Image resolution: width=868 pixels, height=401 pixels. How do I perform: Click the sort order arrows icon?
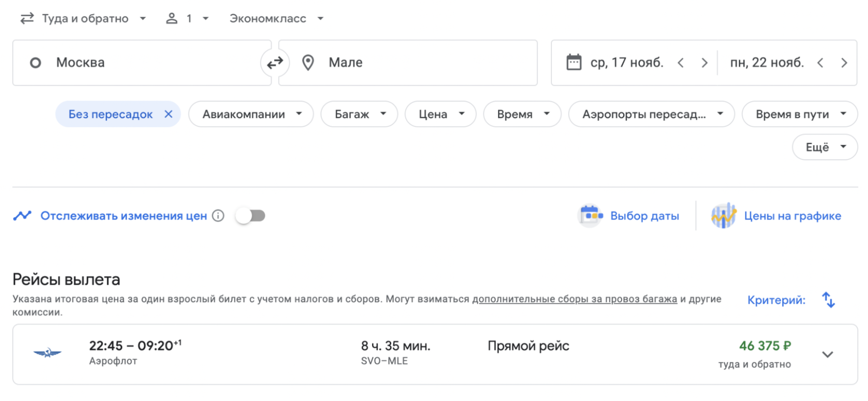829,300
